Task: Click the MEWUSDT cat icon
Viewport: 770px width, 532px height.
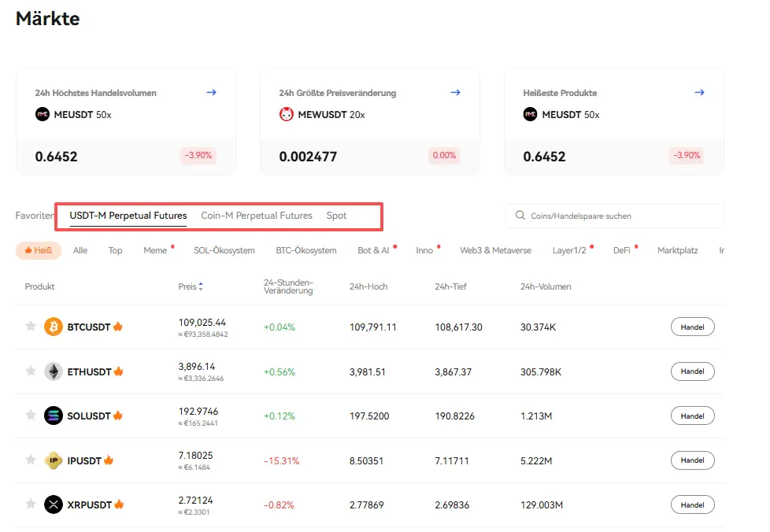Action: point(287,115)
